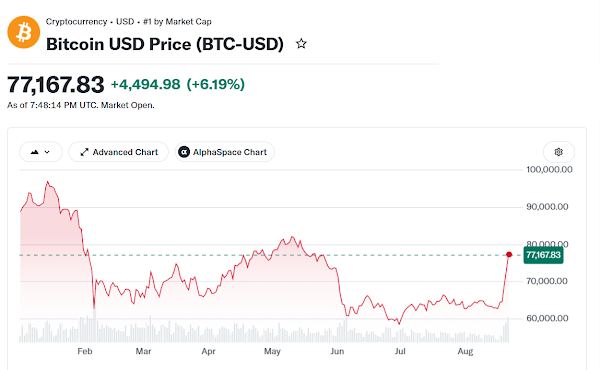Add BTC-USD to watchlist with star icon
Image resolution: width=600 pixels, height=370 pixels.
(x=301, y=44)
